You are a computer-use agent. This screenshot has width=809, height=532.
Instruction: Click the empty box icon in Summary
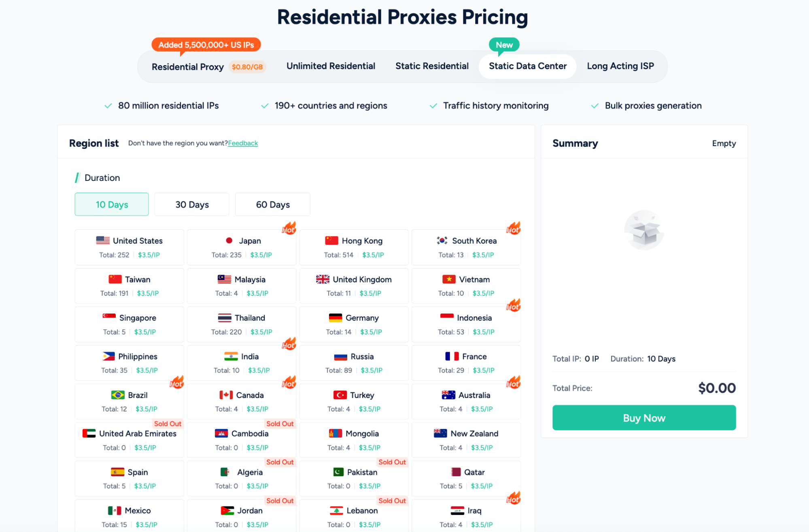(x=644, y=231)
